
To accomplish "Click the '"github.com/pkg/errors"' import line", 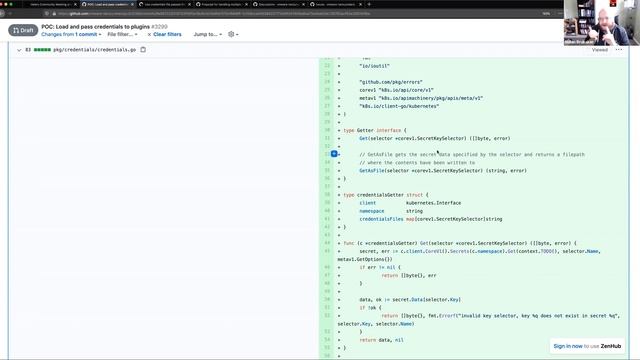I will click(391, 82).
